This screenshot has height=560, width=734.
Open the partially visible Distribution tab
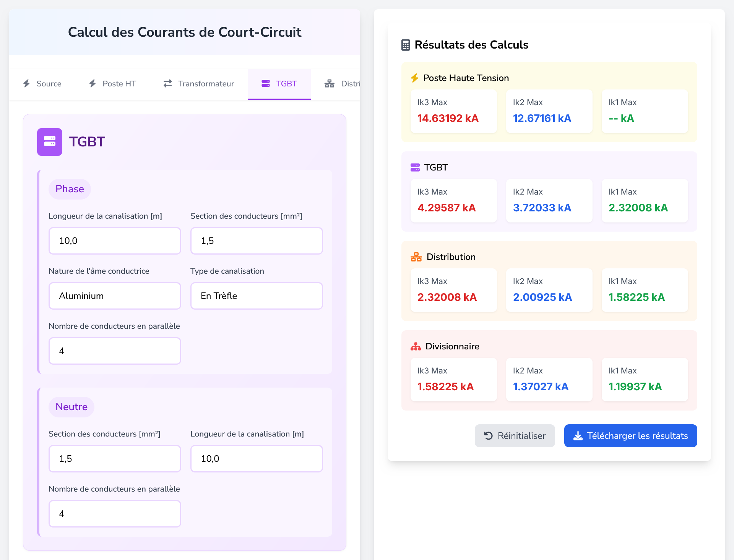point(342,84)
